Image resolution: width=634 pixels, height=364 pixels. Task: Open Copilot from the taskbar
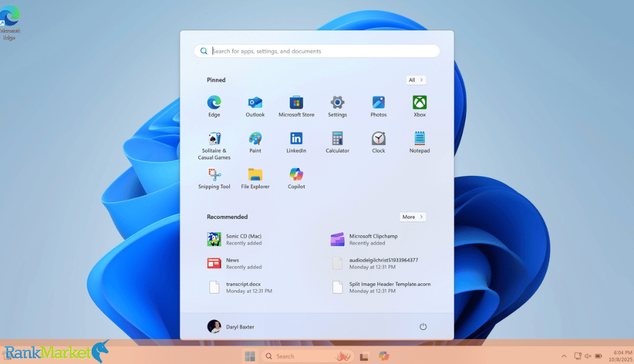pyautogui.click(x=384, y=356)
